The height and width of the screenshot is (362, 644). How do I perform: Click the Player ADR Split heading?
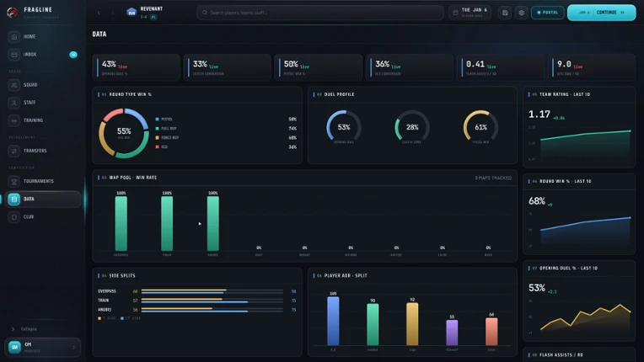[x=346, y=275]
